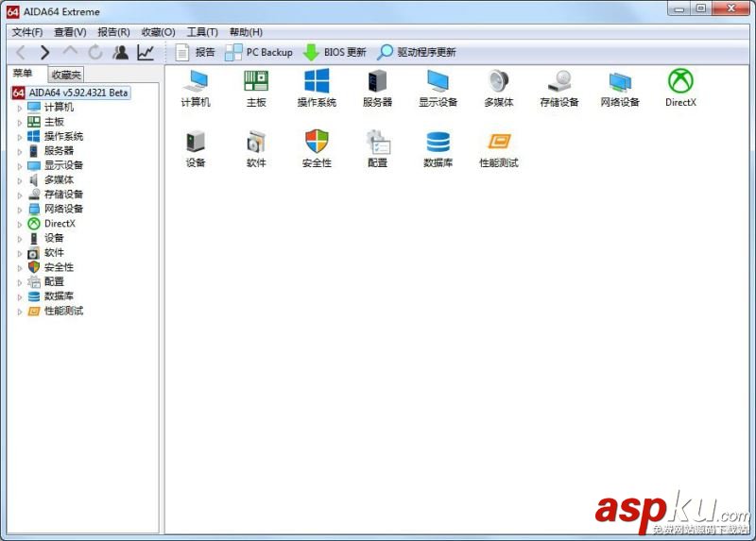Select 配置 in the sidebar tree
The image size is (756, 541).
click(x=54, y=281)
